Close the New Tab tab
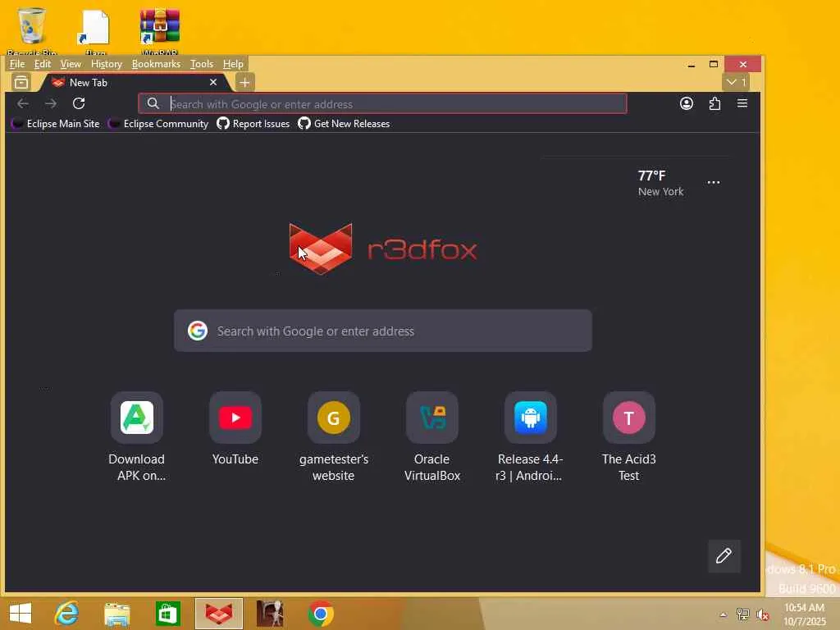Viewport: 840px width, 630px height. [x=213, y=82]
